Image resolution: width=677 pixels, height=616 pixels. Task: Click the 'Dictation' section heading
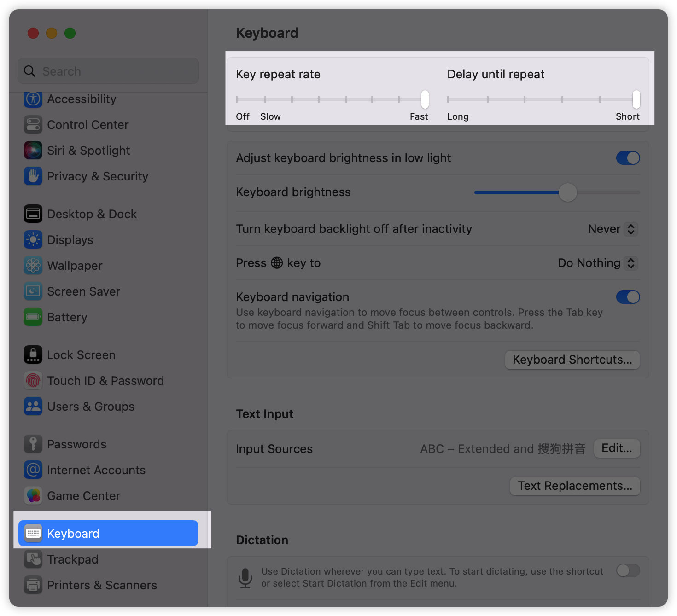(262, 540)
